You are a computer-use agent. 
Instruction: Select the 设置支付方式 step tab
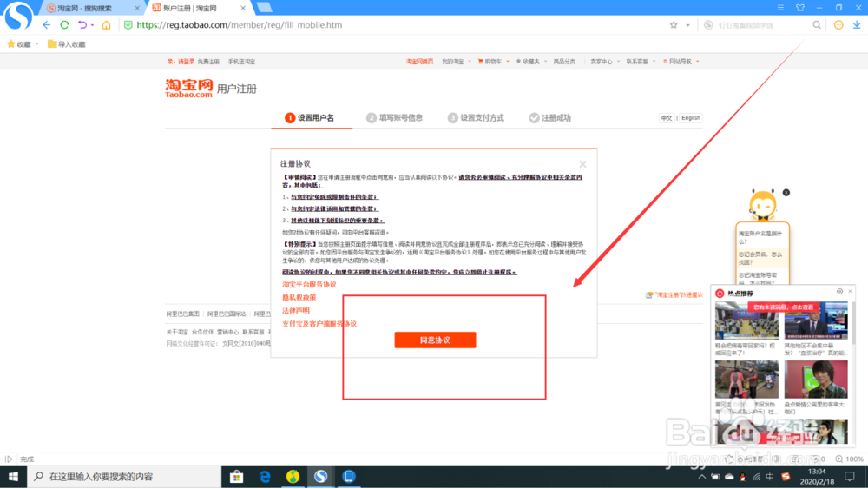click(x=476, y=117)
